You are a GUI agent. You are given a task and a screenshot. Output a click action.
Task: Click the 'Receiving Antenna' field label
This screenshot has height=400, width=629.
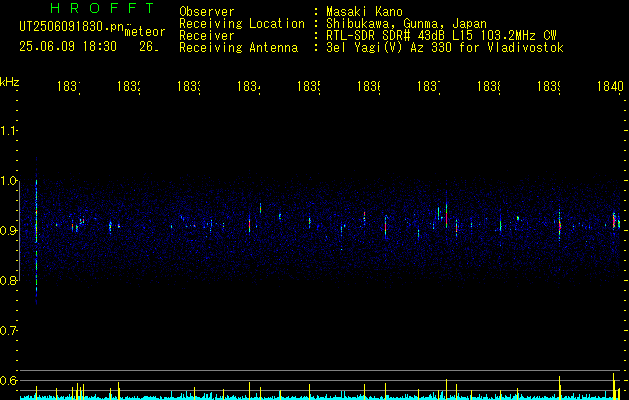point(239,48)
